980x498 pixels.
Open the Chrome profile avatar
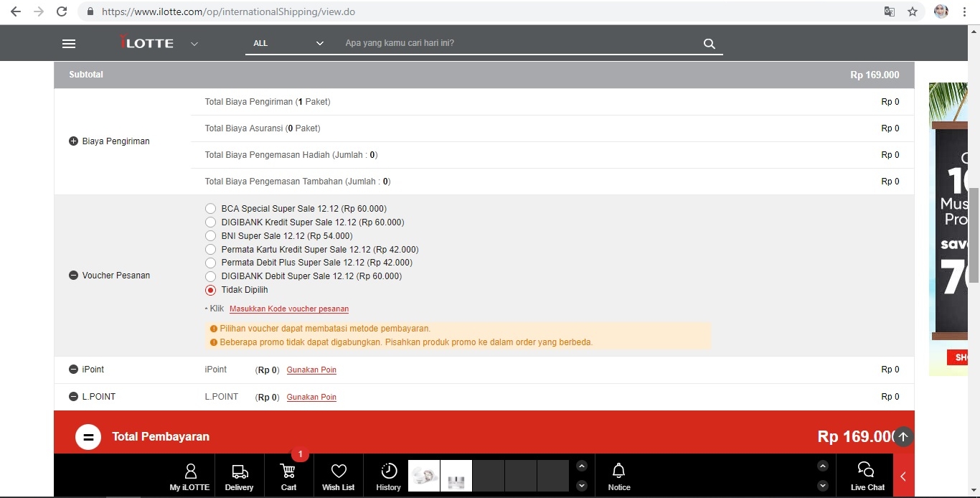[x=941, y=11]
